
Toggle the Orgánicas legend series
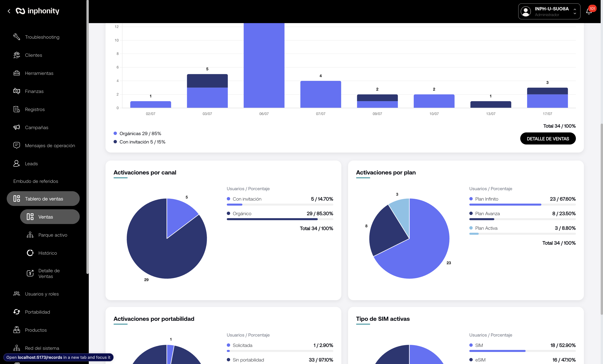(137, 133)
